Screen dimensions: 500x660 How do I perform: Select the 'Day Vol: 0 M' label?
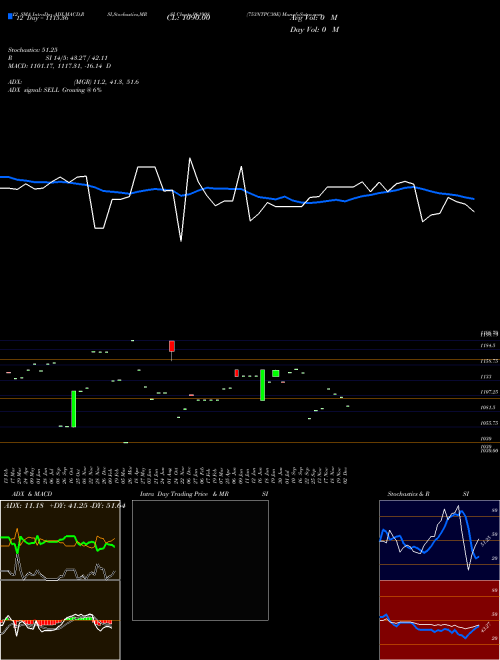(314, 30)
